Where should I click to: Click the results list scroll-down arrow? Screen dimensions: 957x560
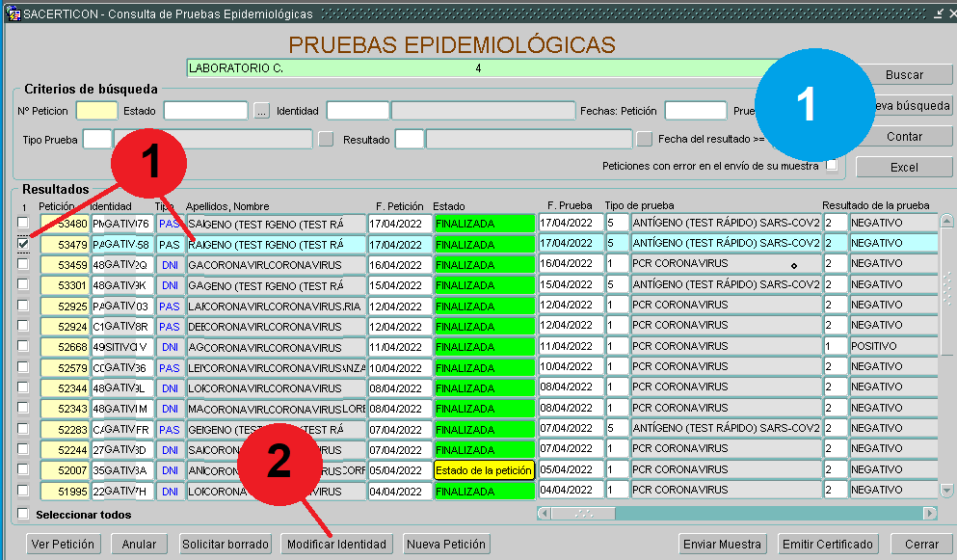[947, 492]
